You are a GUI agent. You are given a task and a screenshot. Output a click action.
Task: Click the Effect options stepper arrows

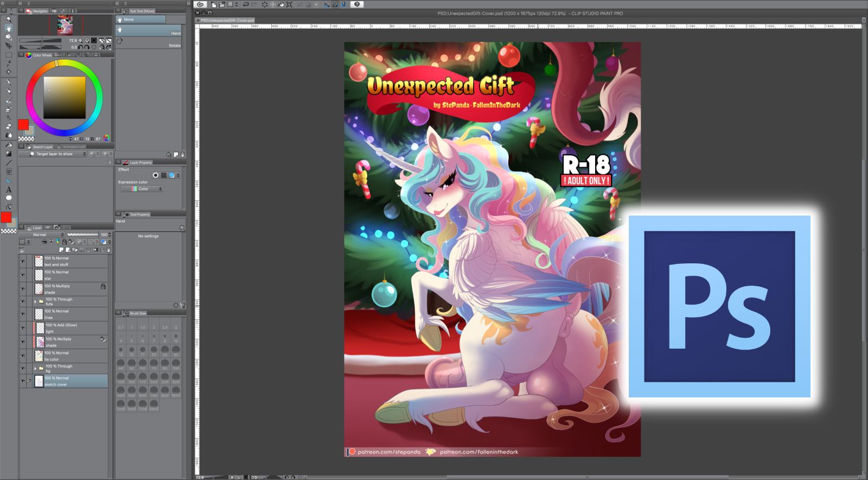click(x=178, y=175)
